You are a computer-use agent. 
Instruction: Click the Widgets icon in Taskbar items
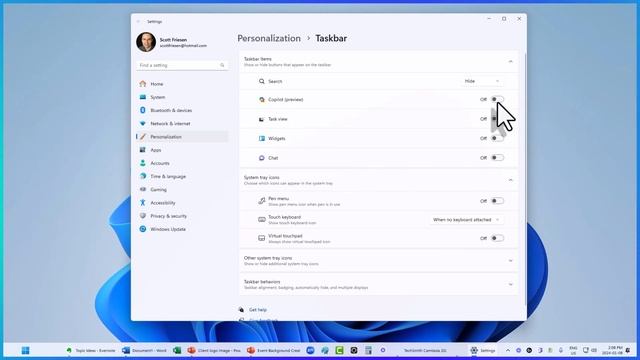(x=262, y=138)
